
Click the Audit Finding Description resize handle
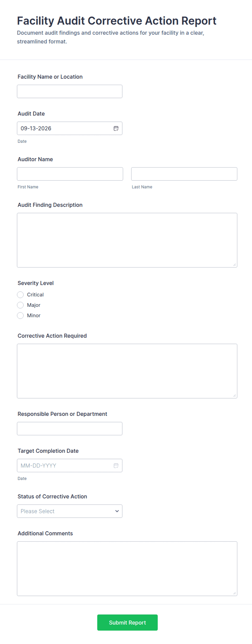click(234, 265)
